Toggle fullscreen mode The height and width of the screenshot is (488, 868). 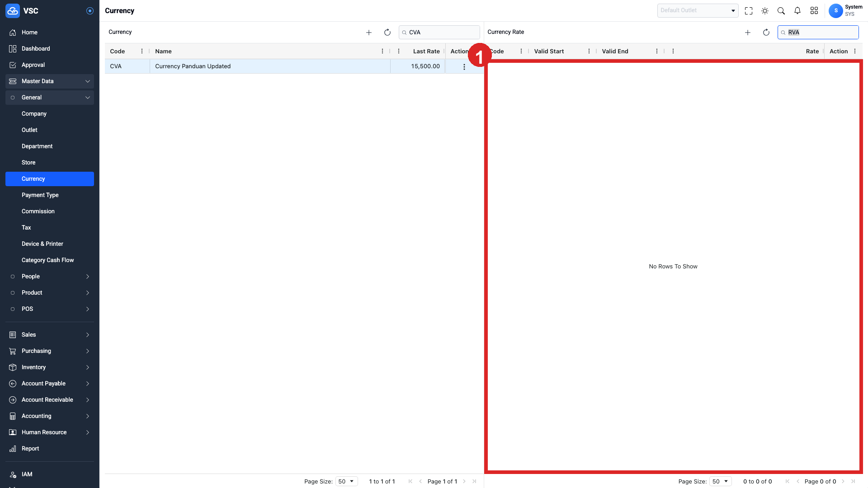[x=749, y=11]
